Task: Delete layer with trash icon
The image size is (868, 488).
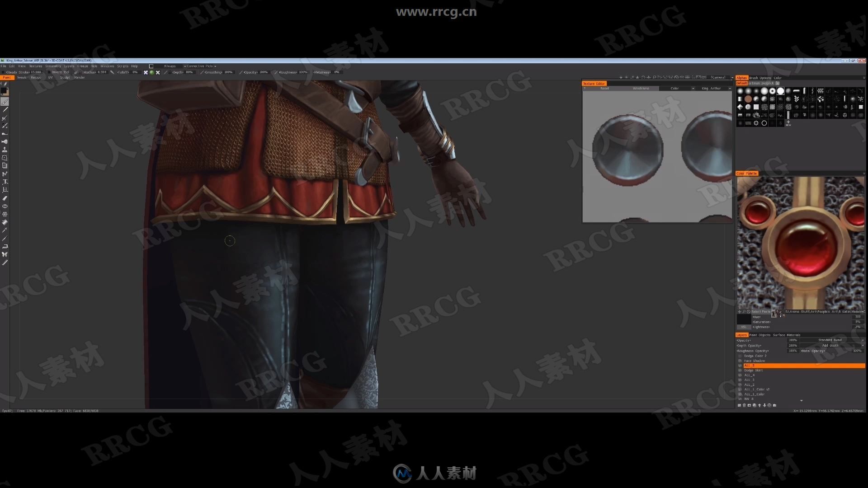Action: (x=744, y=405)
